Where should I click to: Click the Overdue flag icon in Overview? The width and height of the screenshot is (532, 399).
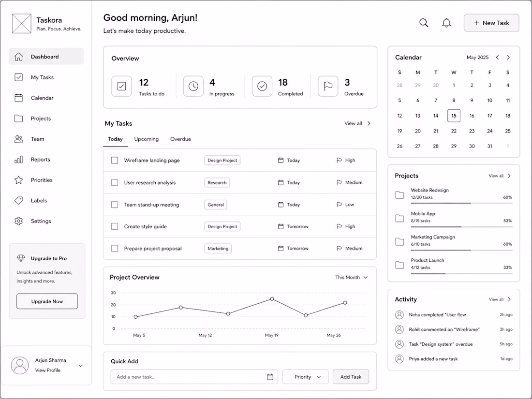click(328, 86)
